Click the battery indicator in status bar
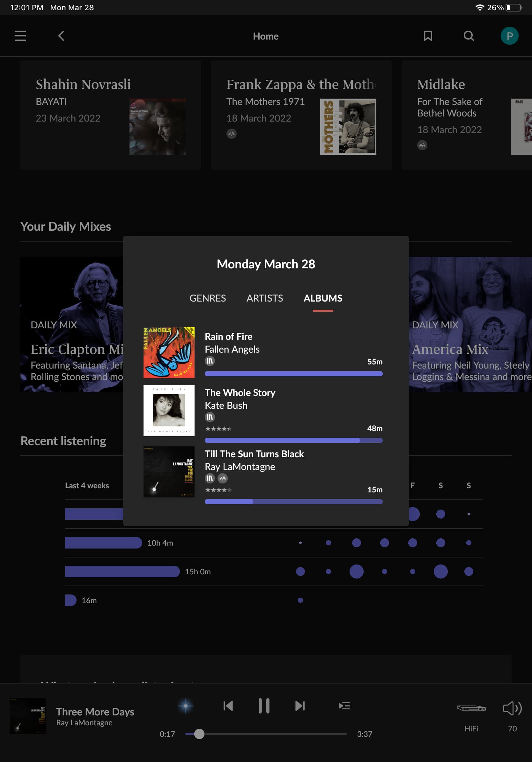532x762 pixels. [514, 7]
